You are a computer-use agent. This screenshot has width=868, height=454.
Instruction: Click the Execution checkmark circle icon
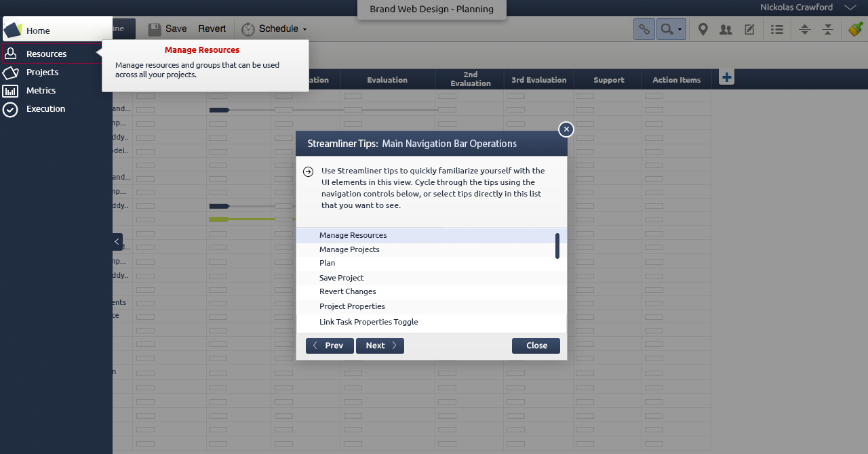click(x=10, y=109)
